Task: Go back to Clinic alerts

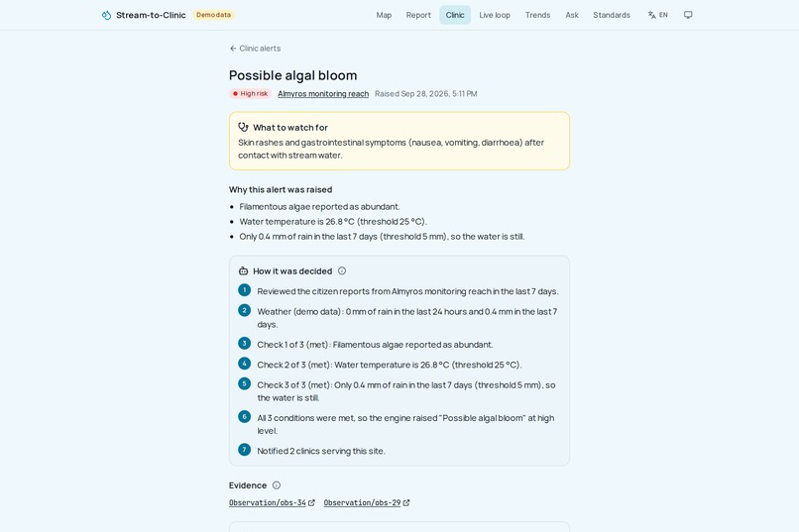Action: tap(255, 49)
